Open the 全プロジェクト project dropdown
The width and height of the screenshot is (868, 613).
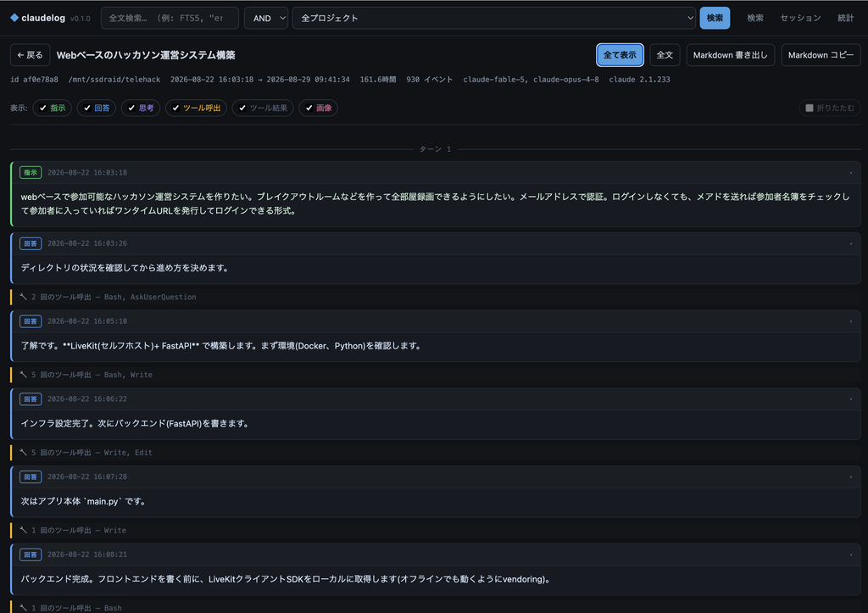click(x=494, y=18)
